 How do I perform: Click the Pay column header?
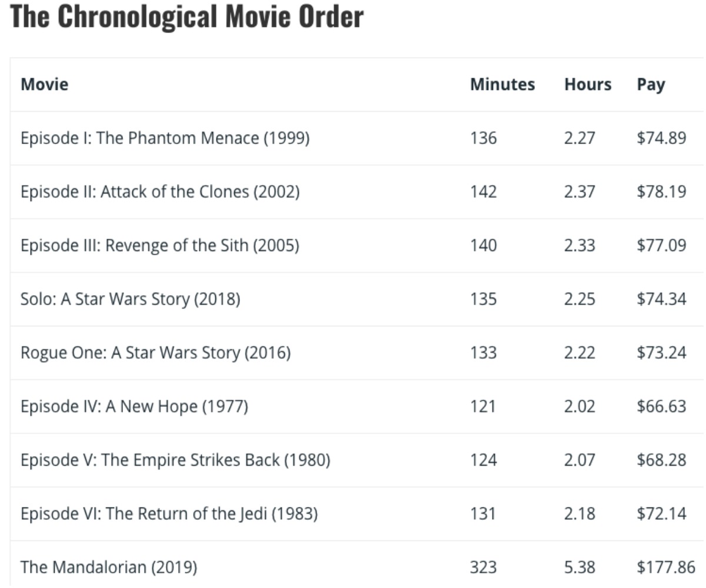point(651,85)
